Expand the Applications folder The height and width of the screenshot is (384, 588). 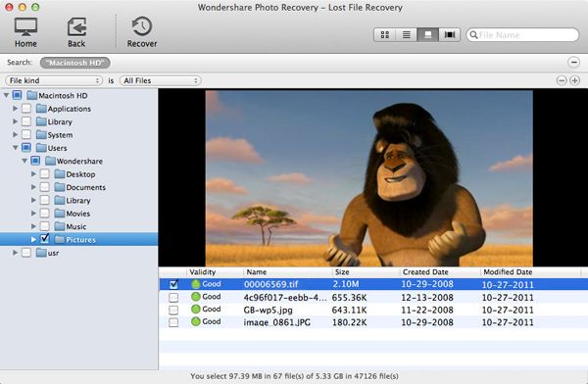tap(15, 109)
